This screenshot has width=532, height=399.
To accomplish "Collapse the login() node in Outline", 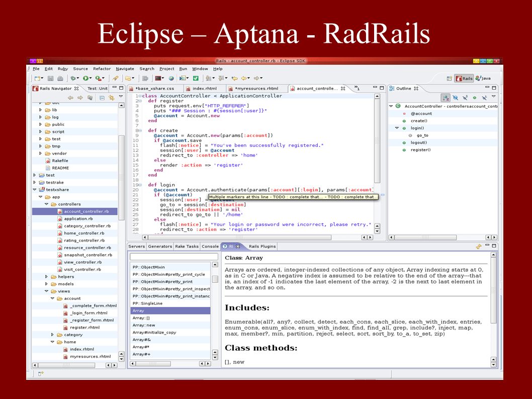I will point(397,128).
